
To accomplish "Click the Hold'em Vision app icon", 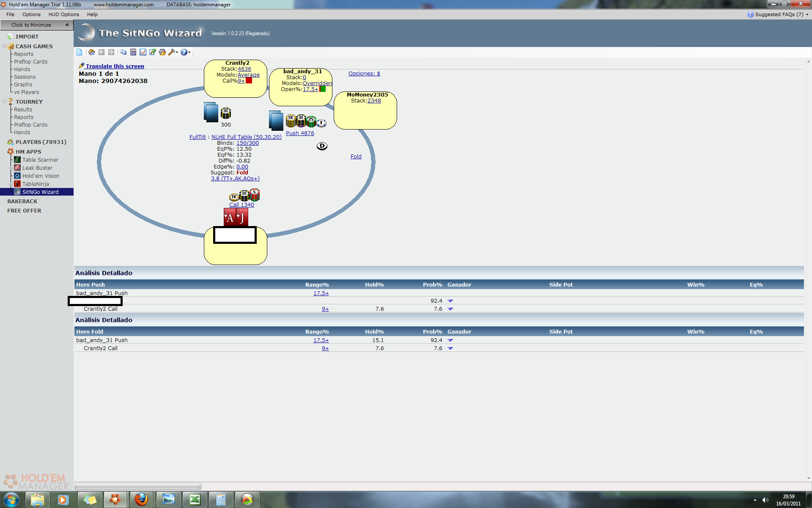I will tap(17, 176).
